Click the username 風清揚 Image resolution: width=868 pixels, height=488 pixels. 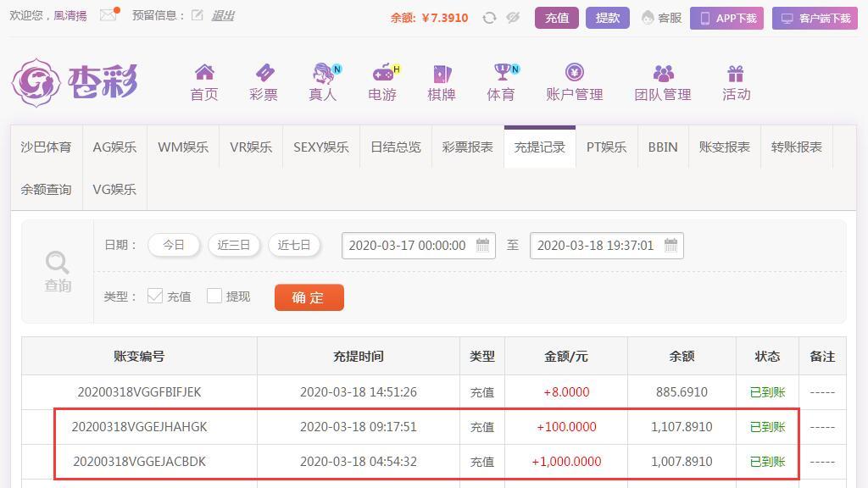(70, 15)
